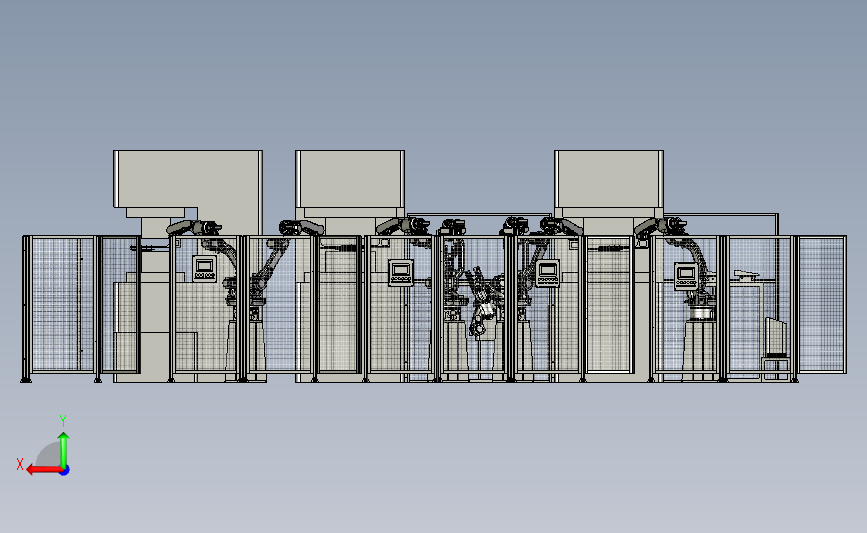Select the rightmost mesh fence panel
Screen dimensions: 867x533
pos(822,304)
